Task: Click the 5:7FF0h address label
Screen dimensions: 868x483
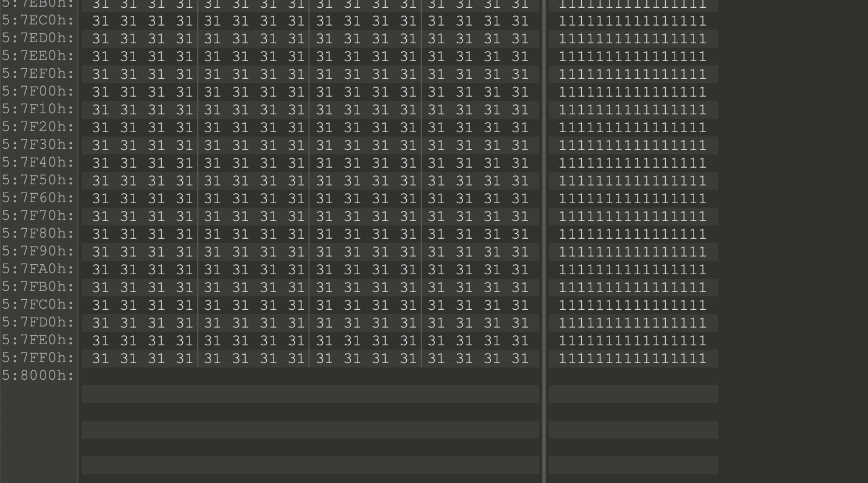Action: [x=38, y=358]
